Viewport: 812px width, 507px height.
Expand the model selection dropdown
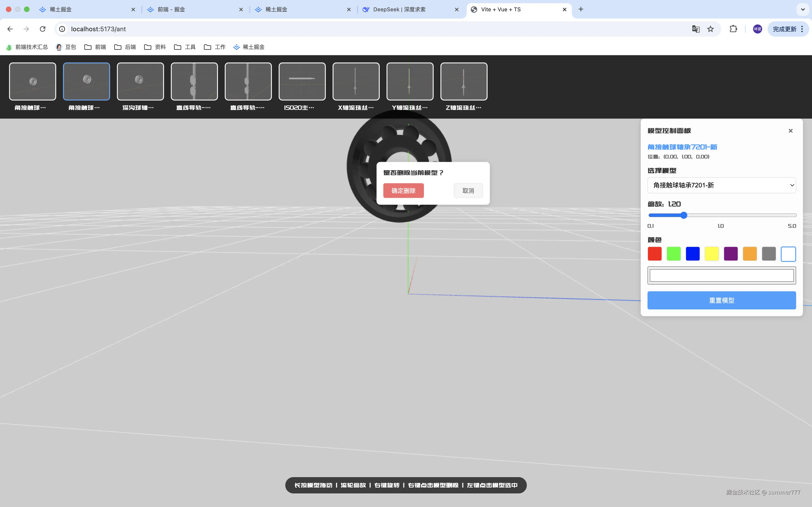(721, 185)
